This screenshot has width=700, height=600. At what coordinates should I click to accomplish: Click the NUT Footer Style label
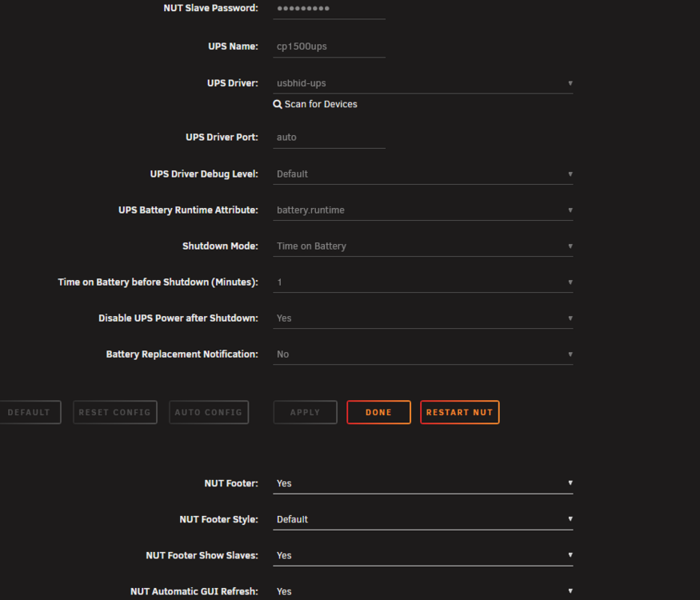click(218, 519)
